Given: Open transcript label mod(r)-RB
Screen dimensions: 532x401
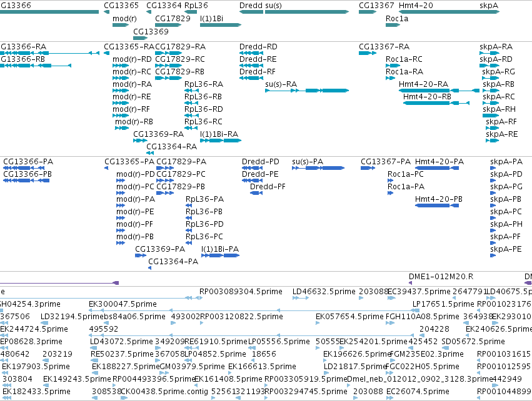Looking at the screenshot, I should (134, 121).
